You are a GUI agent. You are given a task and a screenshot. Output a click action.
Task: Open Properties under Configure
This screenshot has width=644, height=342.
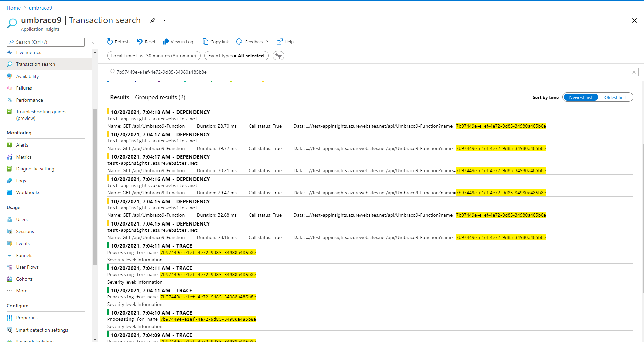(x=27, y=318)
